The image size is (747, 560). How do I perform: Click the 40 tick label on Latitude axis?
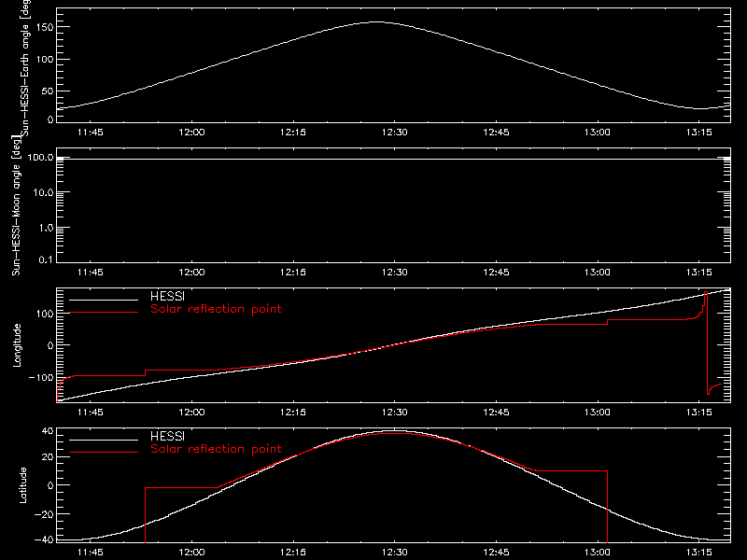tap(48, 431)
